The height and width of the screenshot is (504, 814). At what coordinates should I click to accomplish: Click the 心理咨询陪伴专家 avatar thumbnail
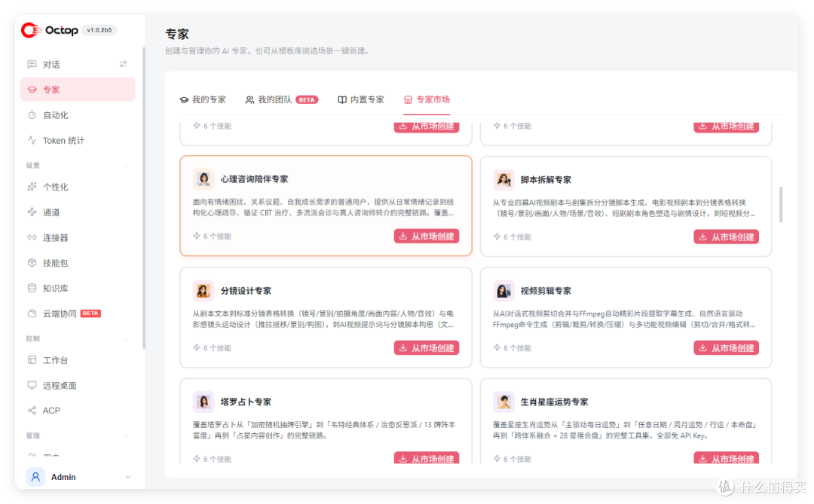(203, 179)
